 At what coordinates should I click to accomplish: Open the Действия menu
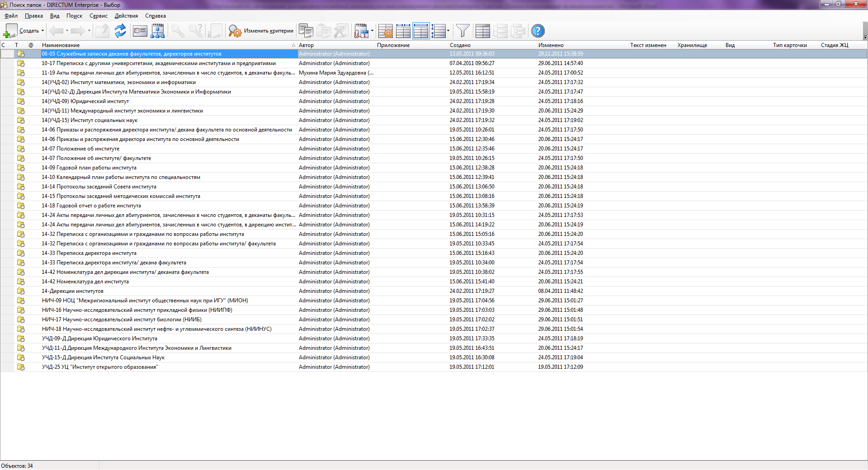click(x=126, y=16)
